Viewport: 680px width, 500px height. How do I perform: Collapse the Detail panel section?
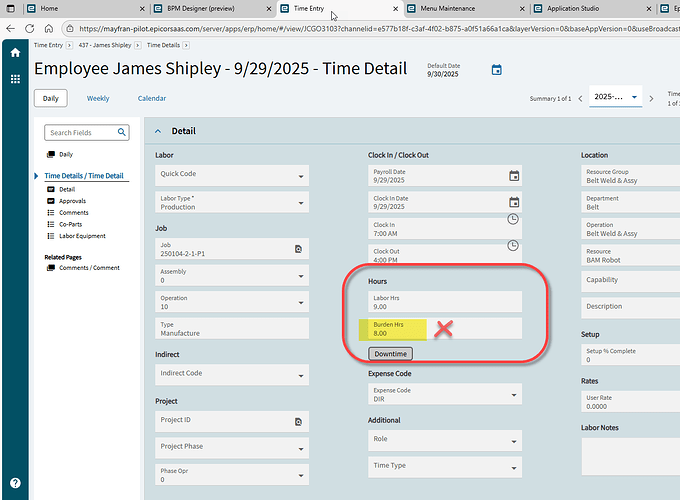pos(157,131)
